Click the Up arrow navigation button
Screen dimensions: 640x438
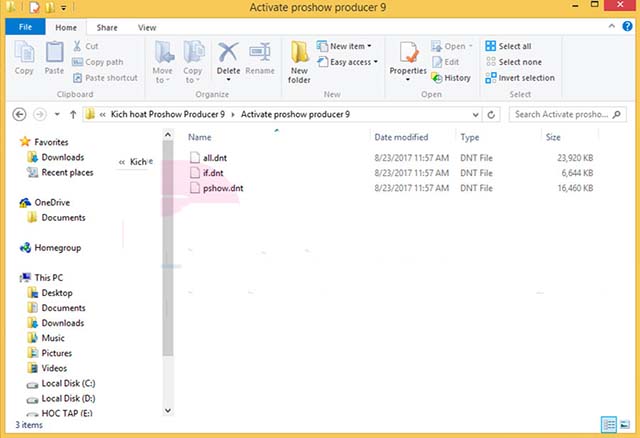73,114
